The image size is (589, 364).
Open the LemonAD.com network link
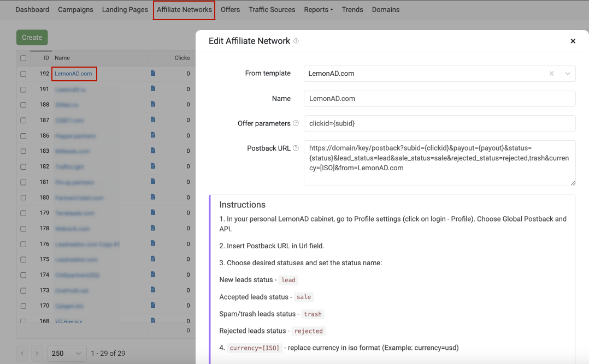(x=73, y=74)
